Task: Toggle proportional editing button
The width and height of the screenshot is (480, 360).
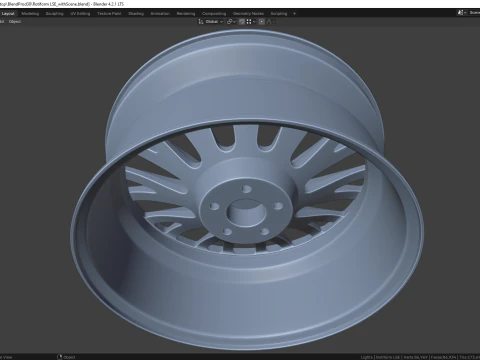Action: pyautogui.click(x=262, y=22)
